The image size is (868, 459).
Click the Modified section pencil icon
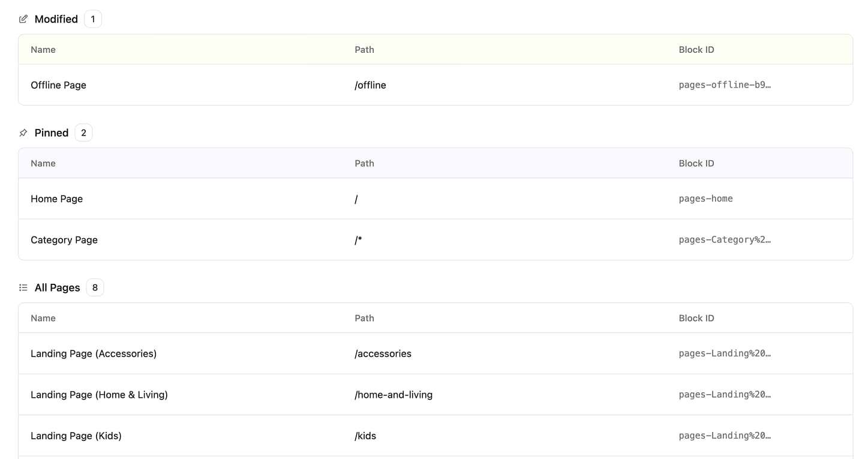click(23, 19)
